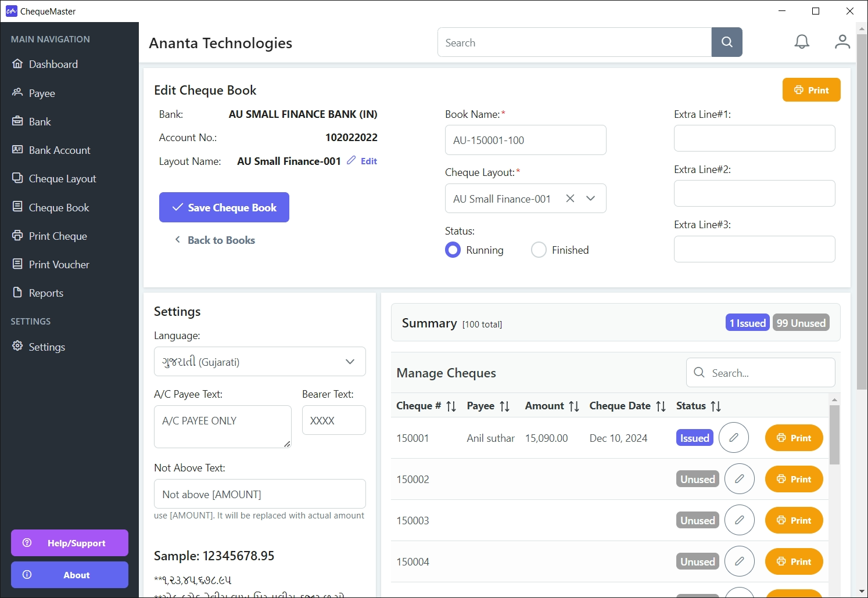This screenshot has width=868, height=598.
Task: Edit cheque 150002 with pencil icon
Action: (740, 479)
